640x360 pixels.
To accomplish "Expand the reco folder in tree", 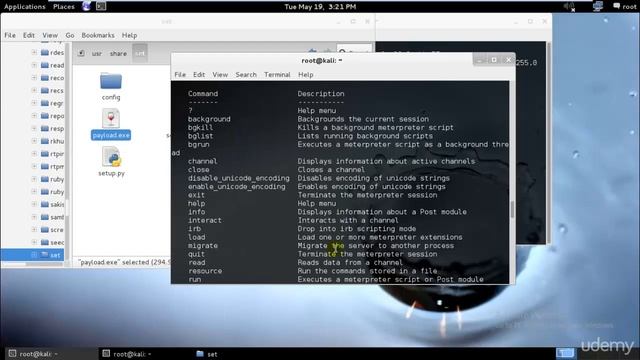I will point(34,78).
